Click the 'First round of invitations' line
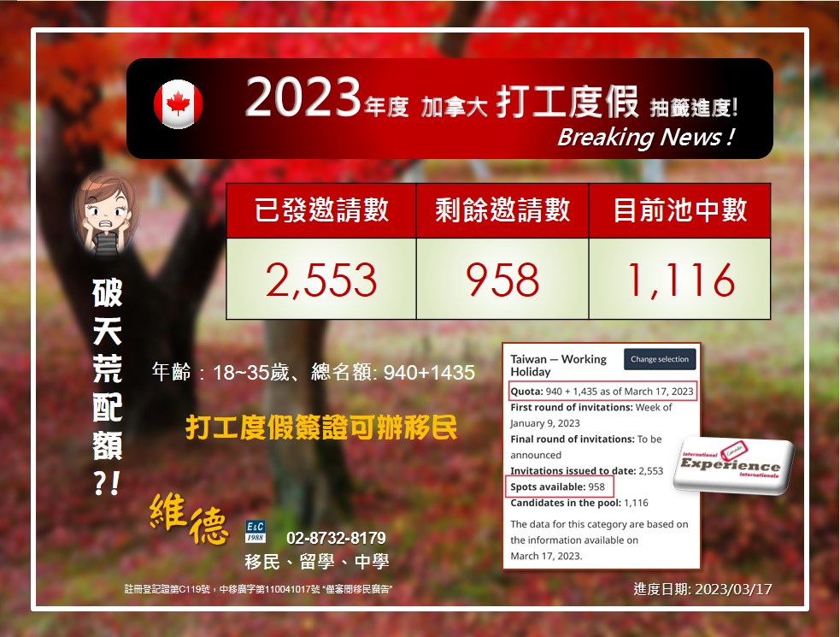This screenshot has width=840, height=637. click(x=590, y=415)
